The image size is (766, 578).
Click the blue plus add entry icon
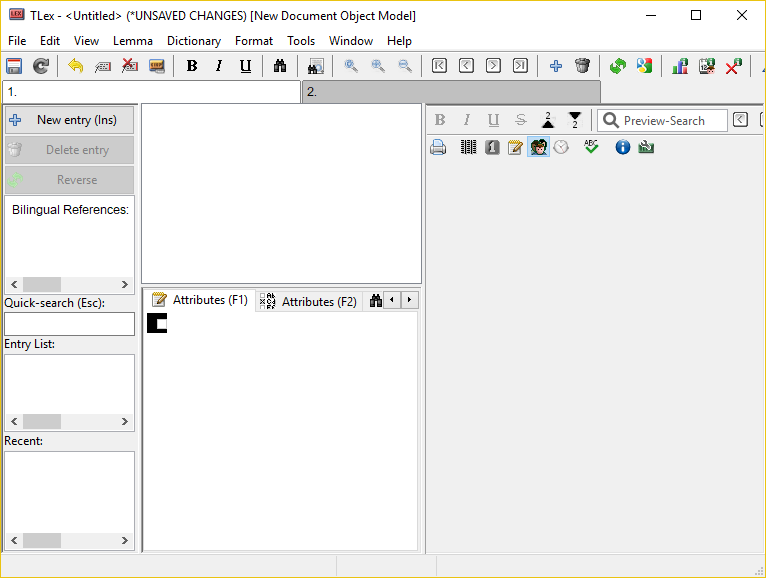point(555,65)
